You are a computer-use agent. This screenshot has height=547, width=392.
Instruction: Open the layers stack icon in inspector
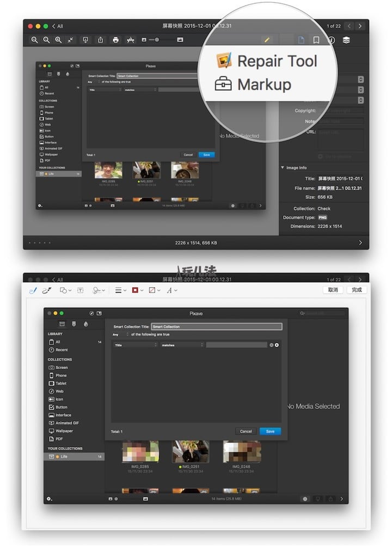point(346,40)
